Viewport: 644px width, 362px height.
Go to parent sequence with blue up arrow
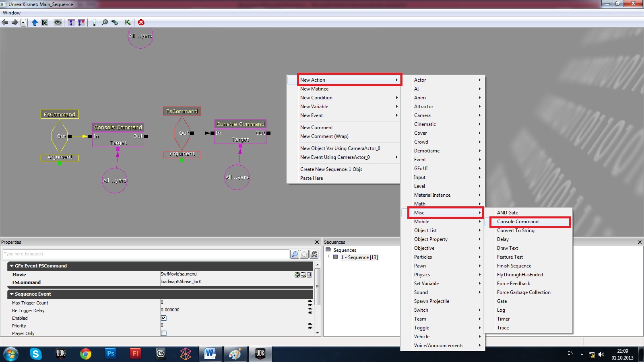35,23
